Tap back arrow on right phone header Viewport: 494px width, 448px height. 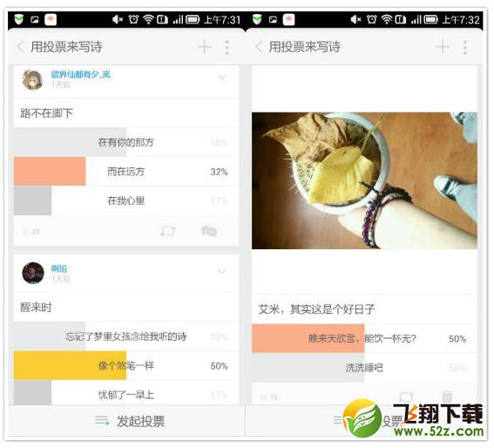pos(259,47)
